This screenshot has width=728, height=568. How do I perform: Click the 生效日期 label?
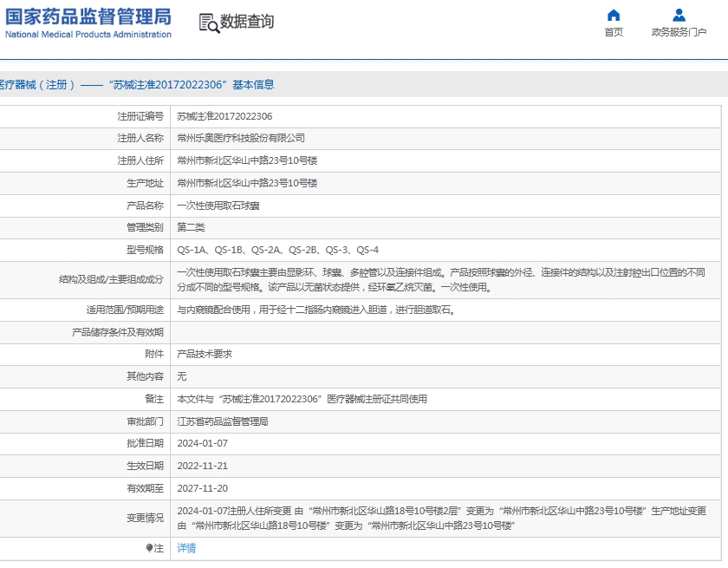[x=145, y=466]
